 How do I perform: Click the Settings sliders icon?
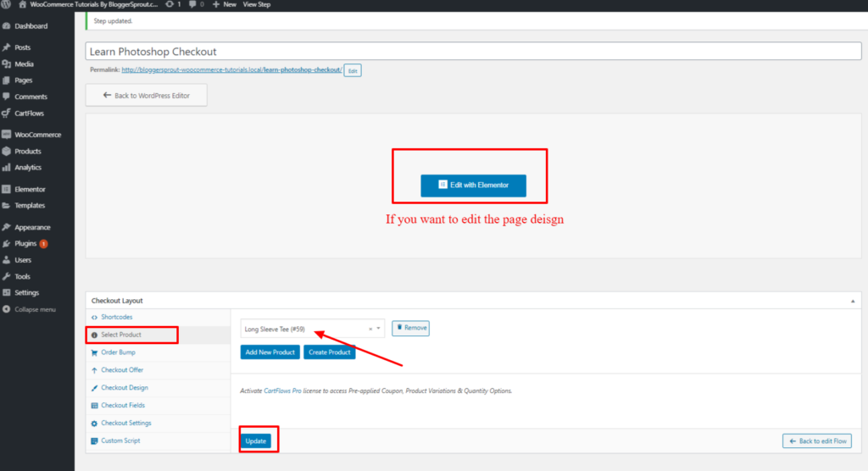pyautogui.click(x=7, y=293)
